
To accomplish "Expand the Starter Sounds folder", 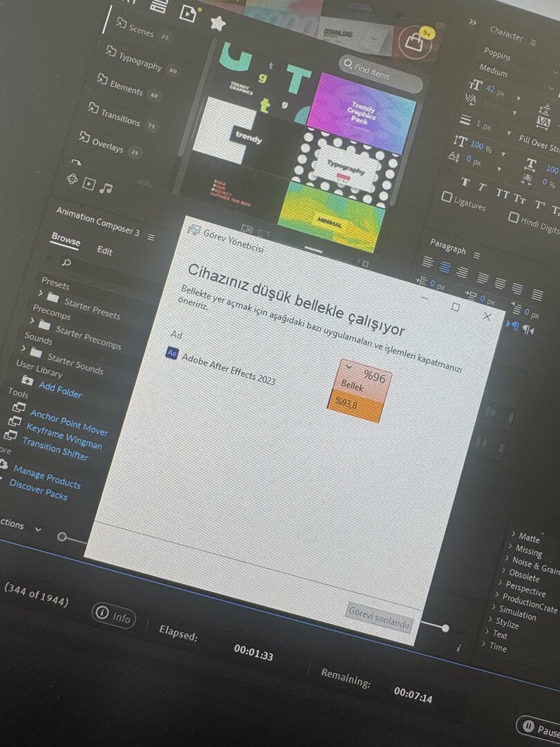I will click(24, 348).
